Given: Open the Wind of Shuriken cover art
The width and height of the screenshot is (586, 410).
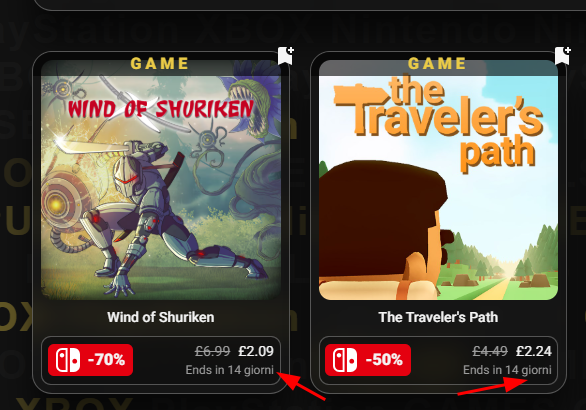Looking at the screenshot, I should 161,180.
